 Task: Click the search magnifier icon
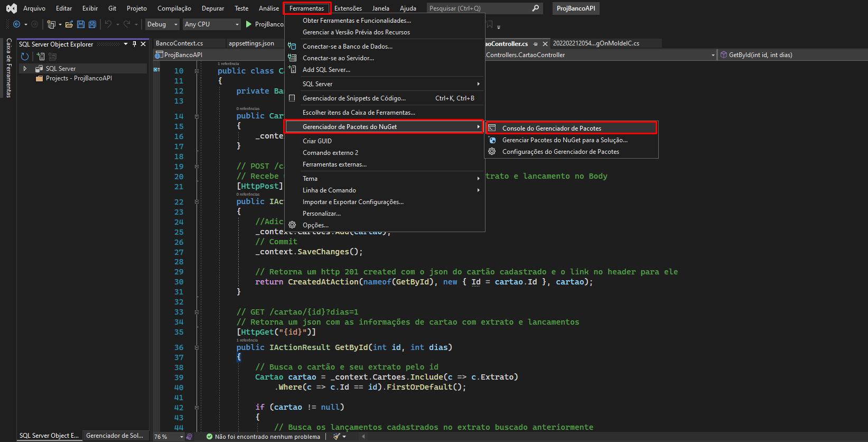coord(536,8)
